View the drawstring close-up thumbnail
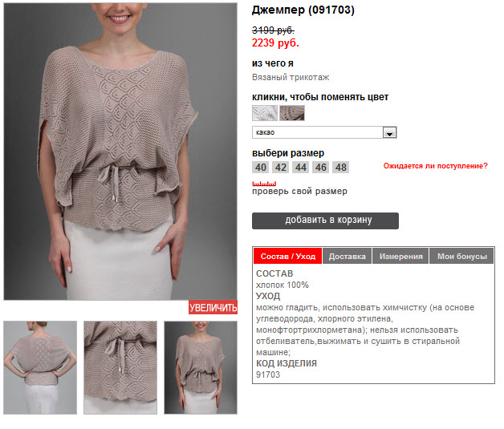This screenshot has height=429, width=504. point(120,367)
